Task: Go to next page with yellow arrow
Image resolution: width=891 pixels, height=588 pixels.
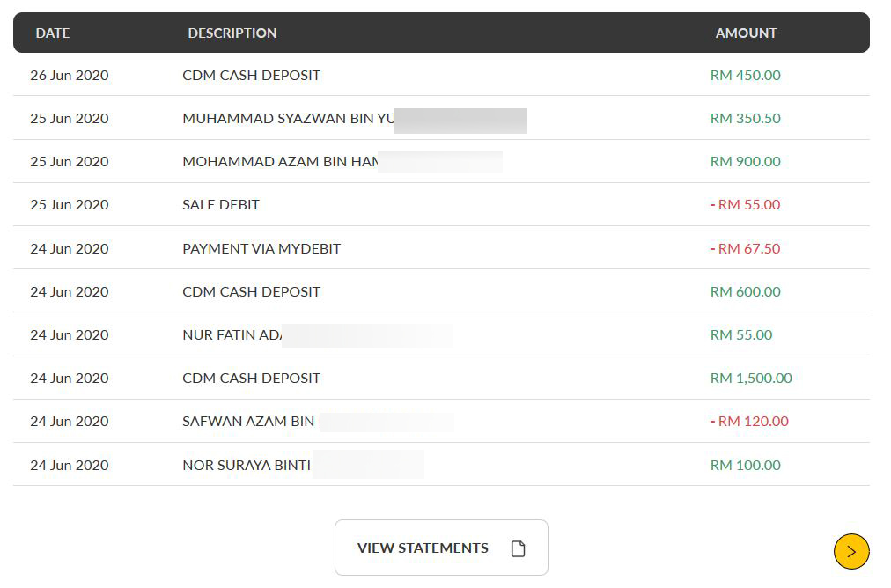Action: [x=851, y=551]
